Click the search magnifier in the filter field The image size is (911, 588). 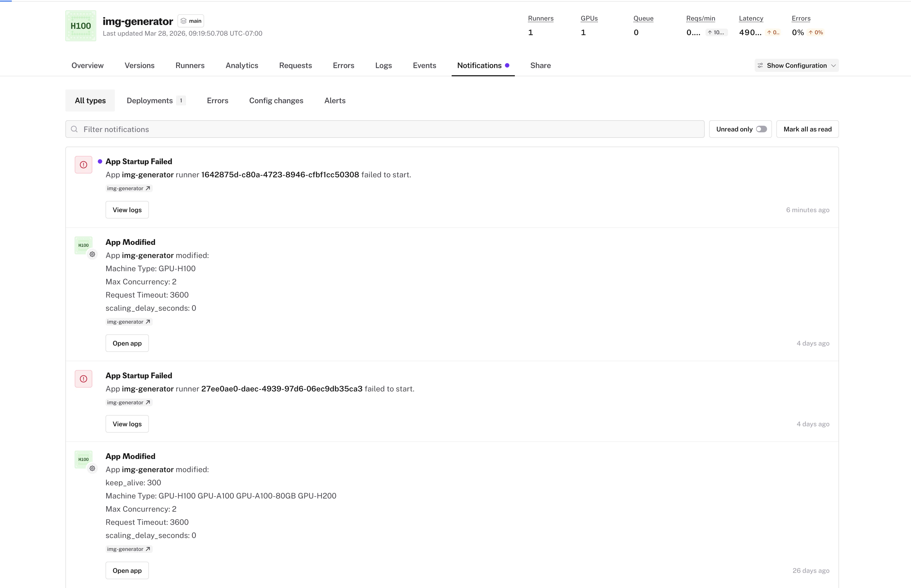(74, 129)
